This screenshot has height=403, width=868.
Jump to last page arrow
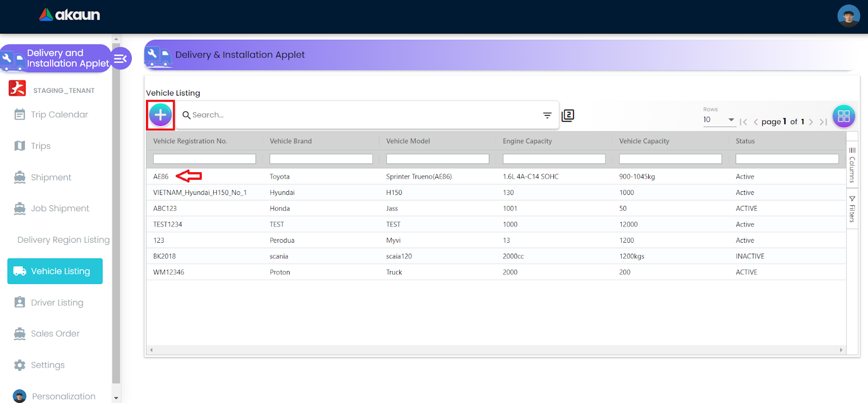tap(824, 122)
